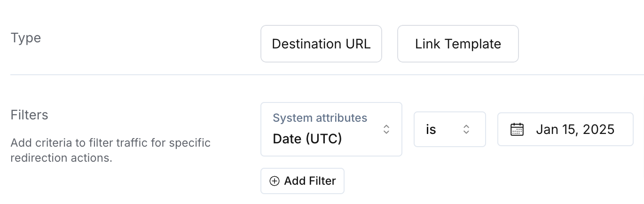Open the System attributes dropdown
Screen dimensions: 644x204
pyautogui.click(x=331, y=129)
